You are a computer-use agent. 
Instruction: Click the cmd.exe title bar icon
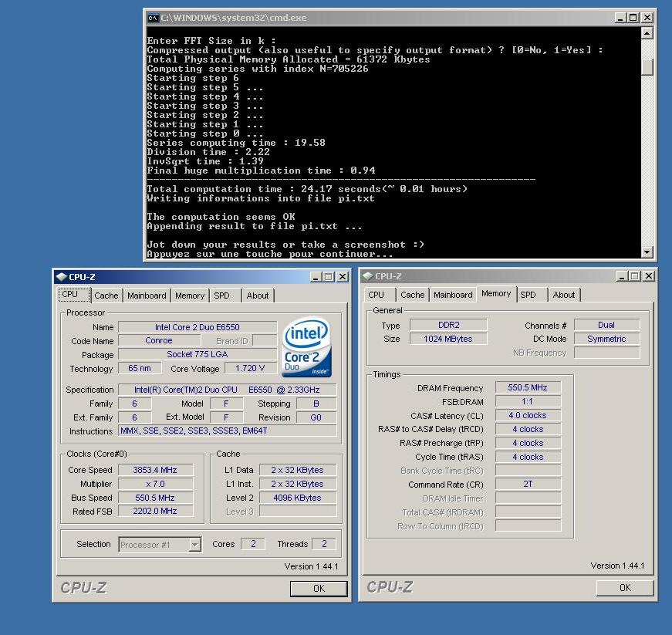click(x=153, y=18)
